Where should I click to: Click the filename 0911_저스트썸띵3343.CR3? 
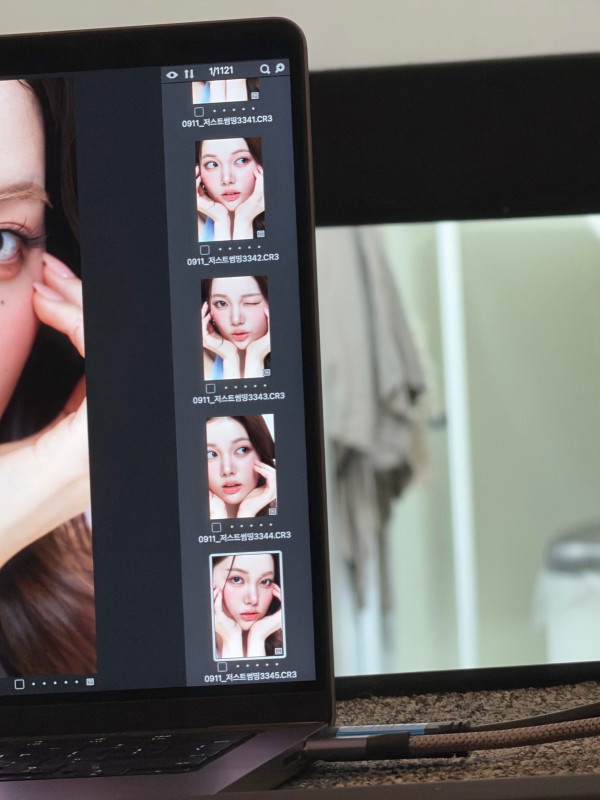coord(239,398)
